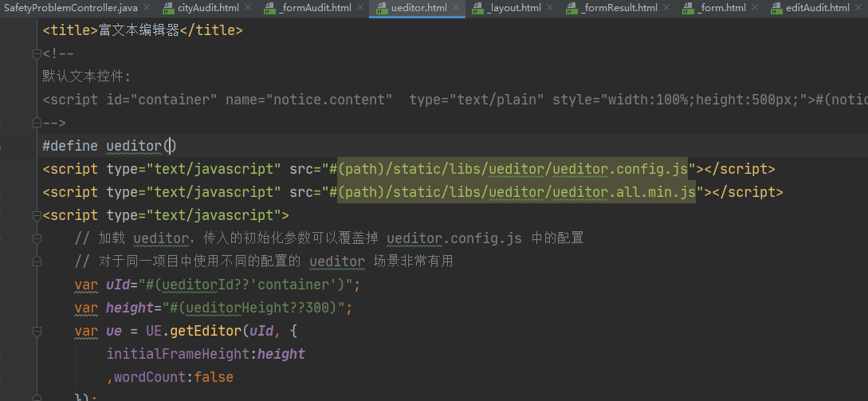Collapse the fold at the comment closing -->

[x=36, y=123]
